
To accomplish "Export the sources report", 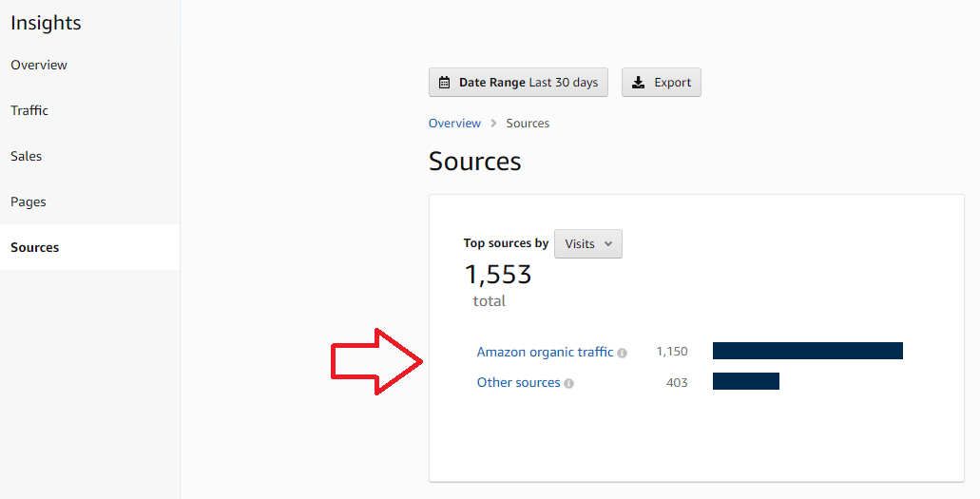I will [662, 83].
